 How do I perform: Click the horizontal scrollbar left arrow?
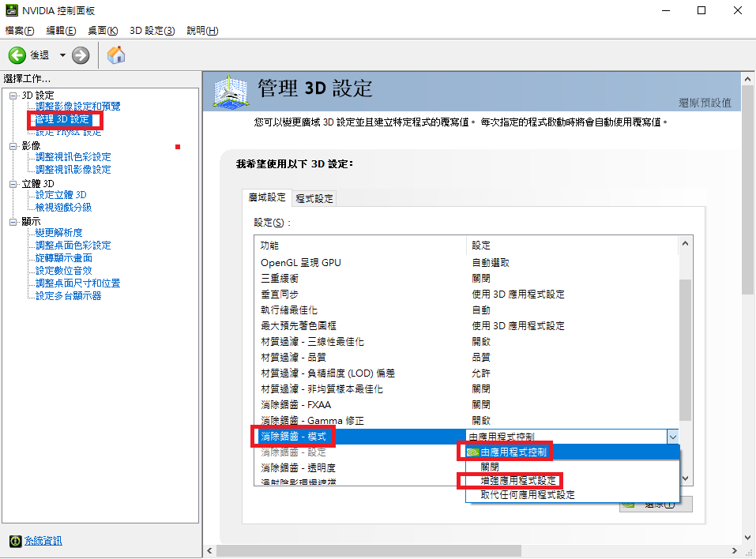point(209,550)
